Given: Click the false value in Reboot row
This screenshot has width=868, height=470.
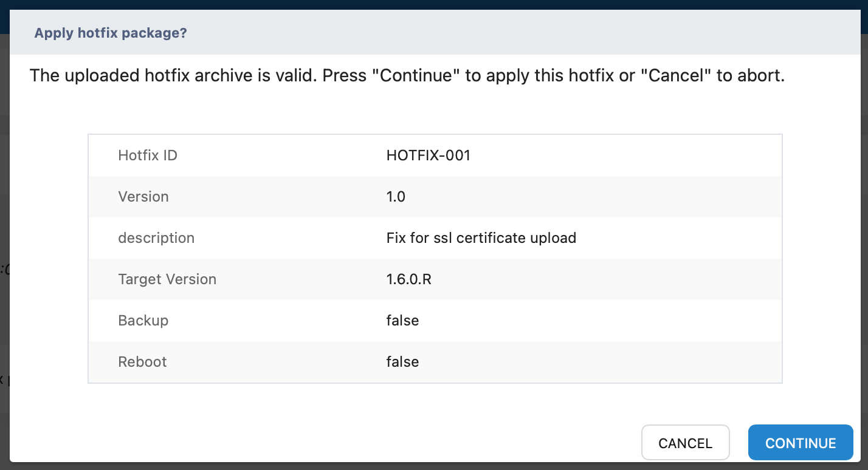Looking at the screenshot, I should (x=402, y=362).
